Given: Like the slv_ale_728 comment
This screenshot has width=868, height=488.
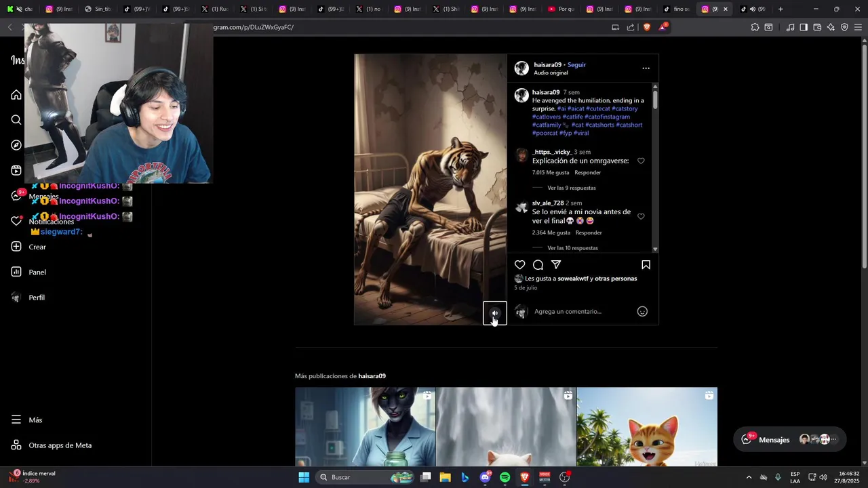Looking at the screenshot, I should 641,216.
